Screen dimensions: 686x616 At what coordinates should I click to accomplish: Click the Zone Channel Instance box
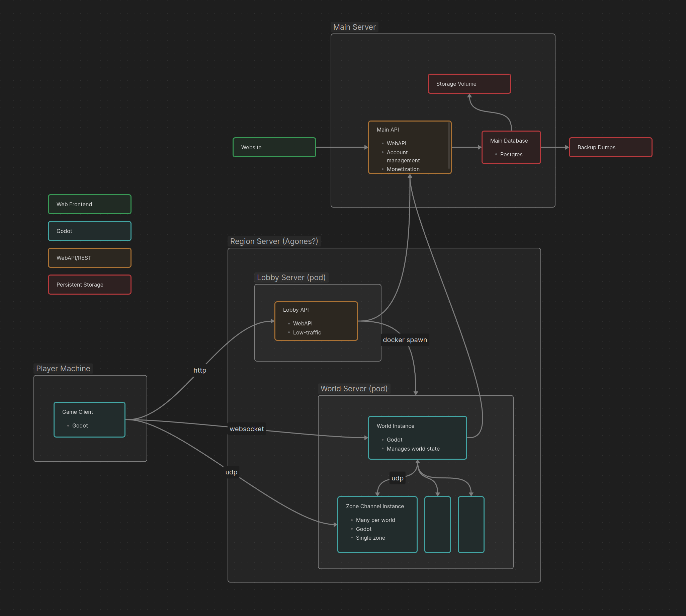[x=377, y=524]
